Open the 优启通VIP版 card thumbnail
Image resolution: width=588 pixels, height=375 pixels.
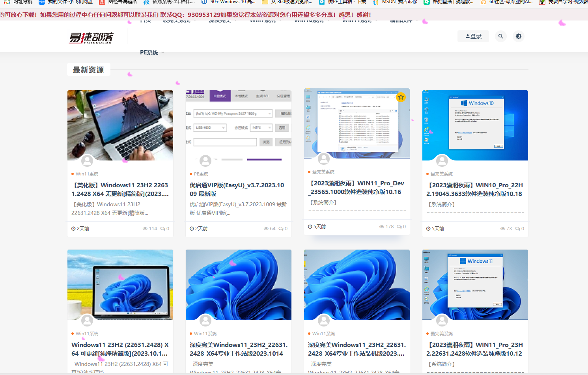click(x=239, y=125)
